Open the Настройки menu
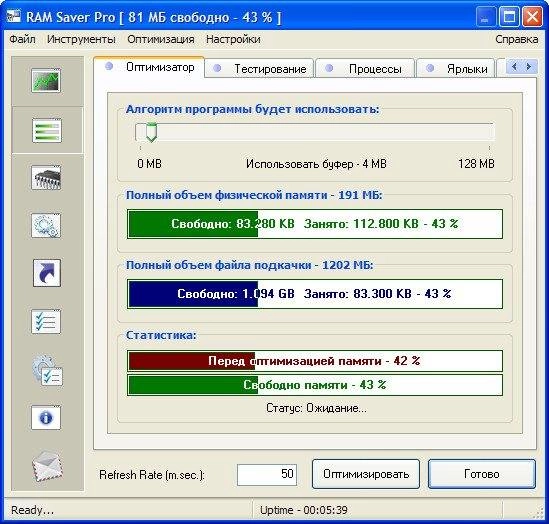 point(233,39)
